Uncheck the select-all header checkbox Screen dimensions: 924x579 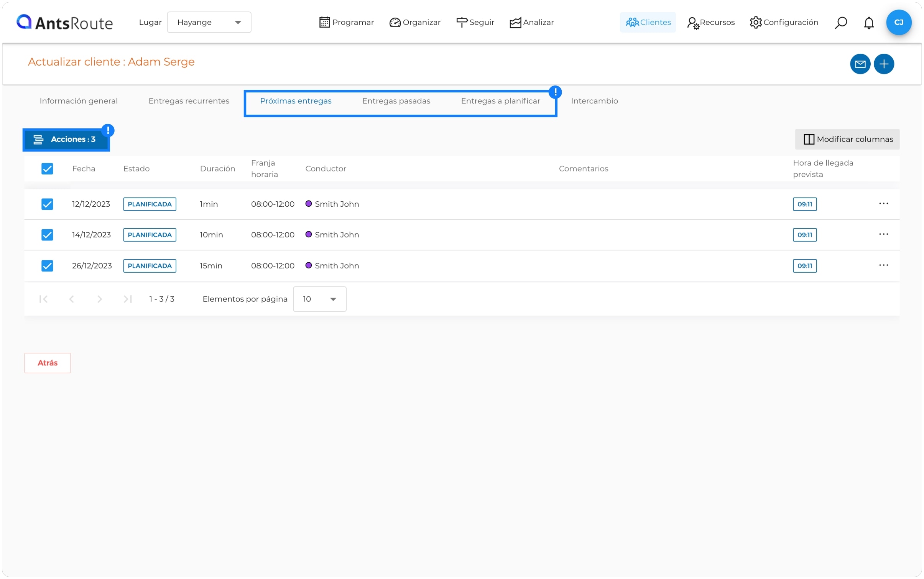point(47,169)
